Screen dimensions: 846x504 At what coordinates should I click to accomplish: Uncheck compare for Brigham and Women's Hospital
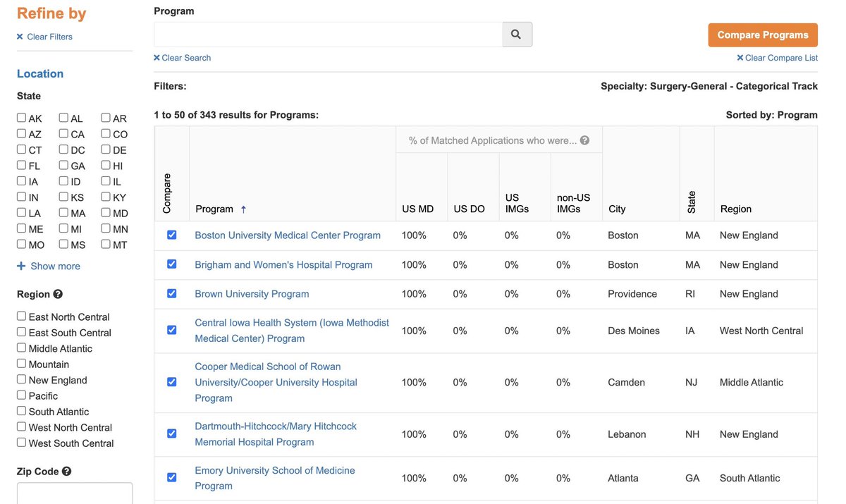(x=172, y=264)
